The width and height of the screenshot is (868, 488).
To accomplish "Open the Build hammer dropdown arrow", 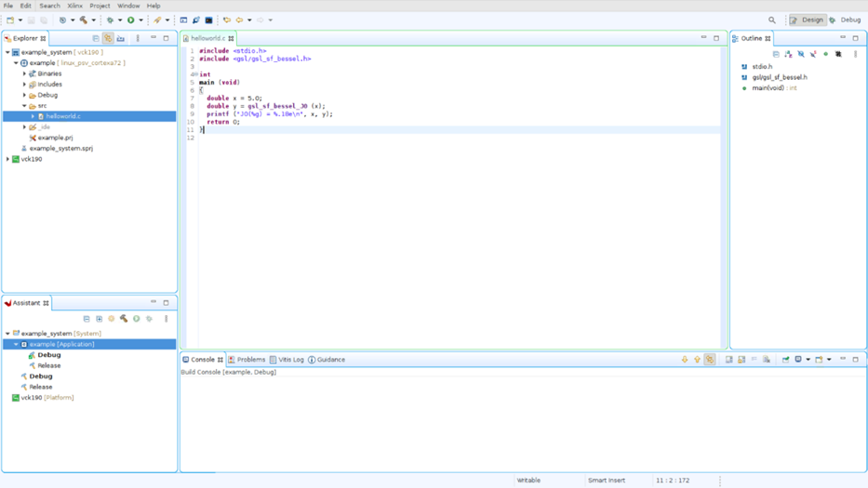I will [94, 20].
